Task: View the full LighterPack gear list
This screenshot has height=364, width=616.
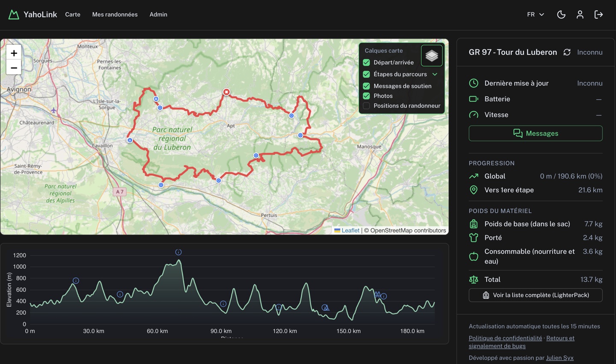Action: tap(535, 295)
